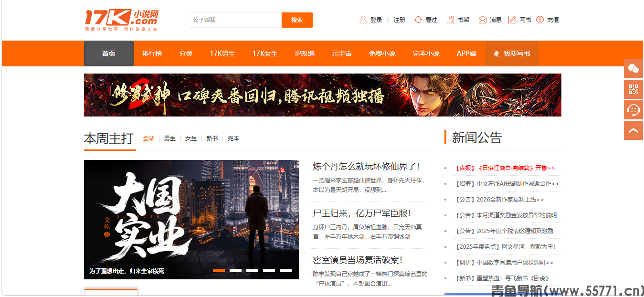This screenshot has height=297, width=644.
Task: Click the 17K novel site logo
Action: (121, 20)
